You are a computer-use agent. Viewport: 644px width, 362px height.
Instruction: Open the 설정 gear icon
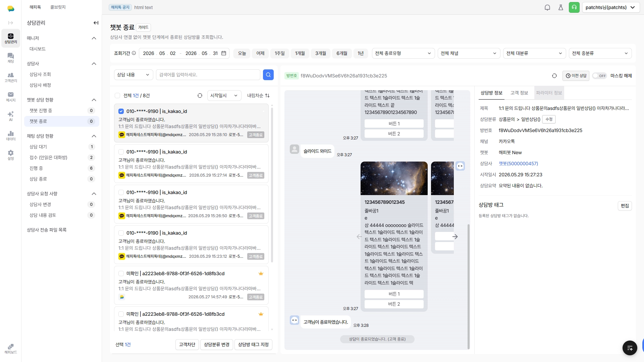(11, 155)
